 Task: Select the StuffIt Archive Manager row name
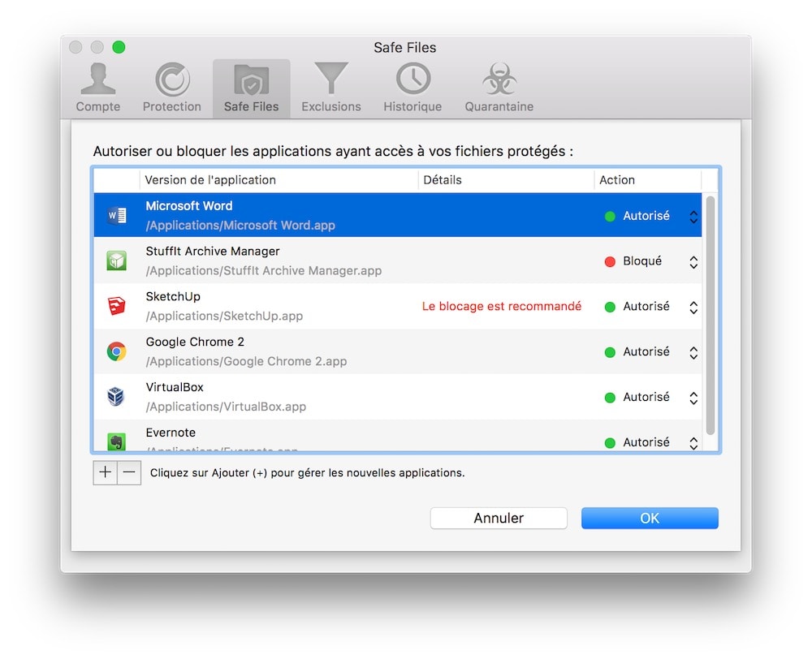212,251
